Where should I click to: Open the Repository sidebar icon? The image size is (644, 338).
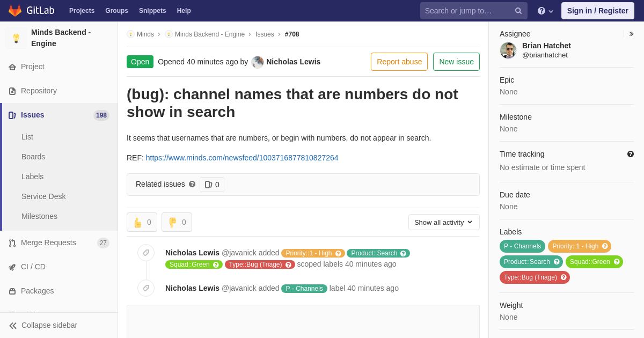point(12,91)
